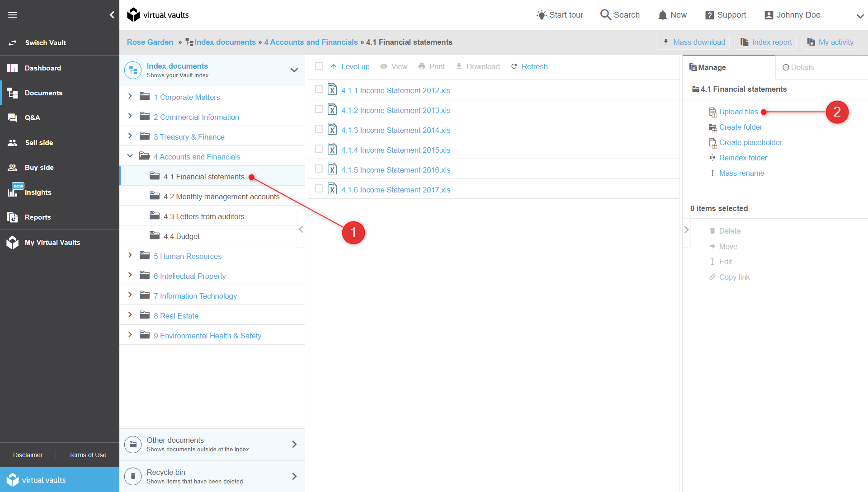Select the 4.4 Budget folder in tree
The height and width of the screenshot is (492, 868).
coord(181,236)
